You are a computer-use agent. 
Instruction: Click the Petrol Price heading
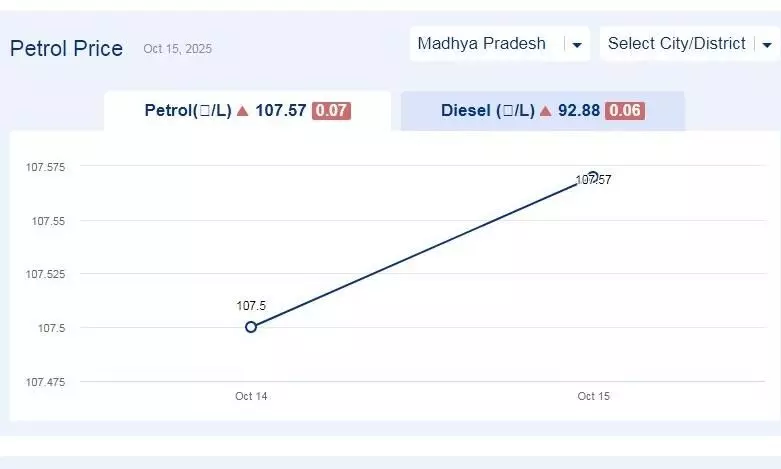tap(66, 48)
